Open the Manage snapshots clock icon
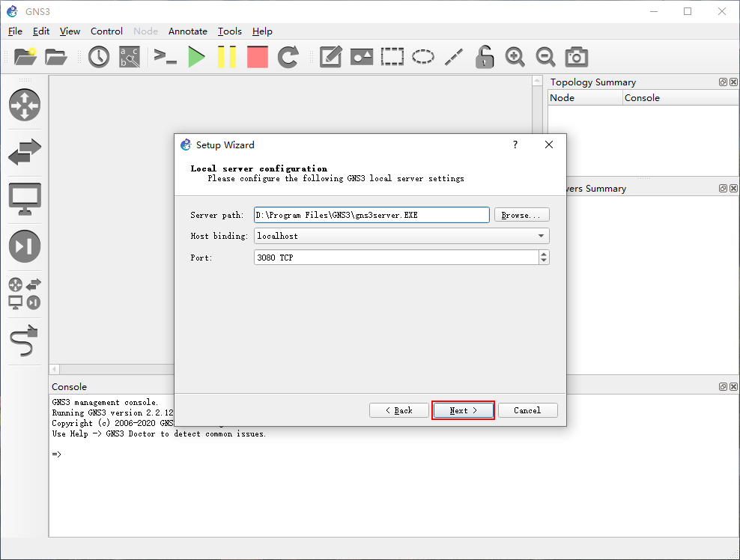 coord(99,57)
